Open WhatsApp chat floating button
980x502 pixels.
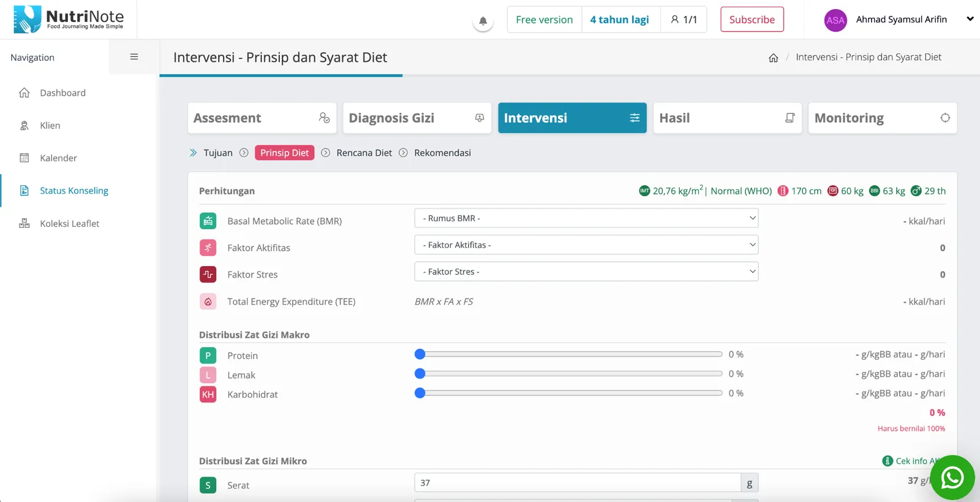point(952,477)
